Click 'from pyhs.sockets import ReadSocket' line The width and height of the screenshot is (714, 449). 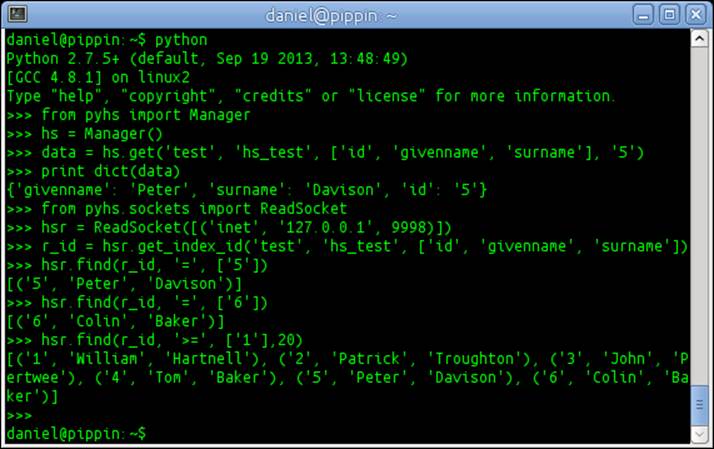click(177, 209)
